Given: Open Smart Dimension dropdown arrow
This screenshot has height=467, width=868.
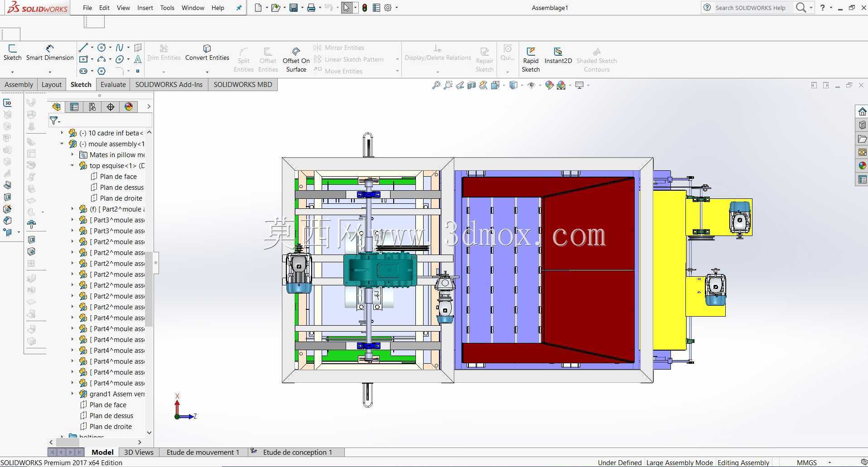Looking at the screenshot, I should pos(50,72).
